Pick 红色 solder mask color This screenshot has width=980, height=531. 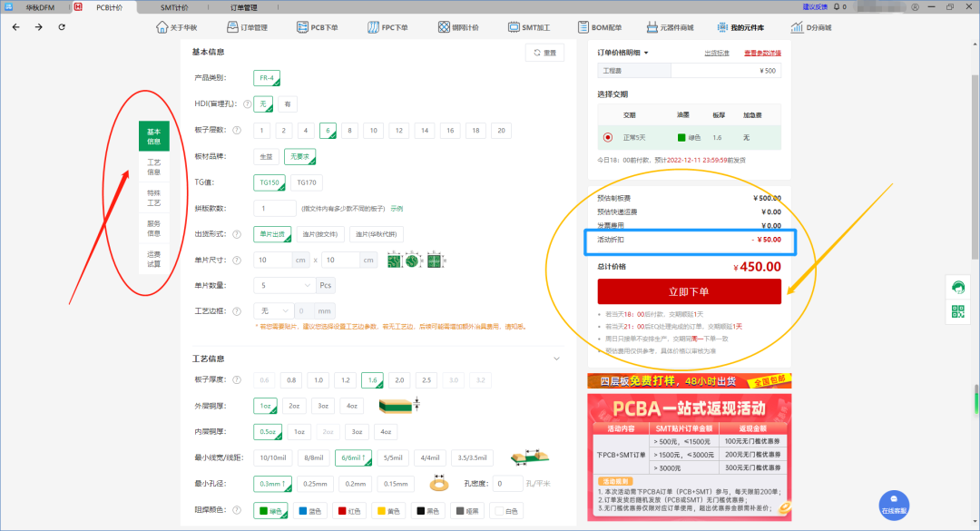[348, 511]
